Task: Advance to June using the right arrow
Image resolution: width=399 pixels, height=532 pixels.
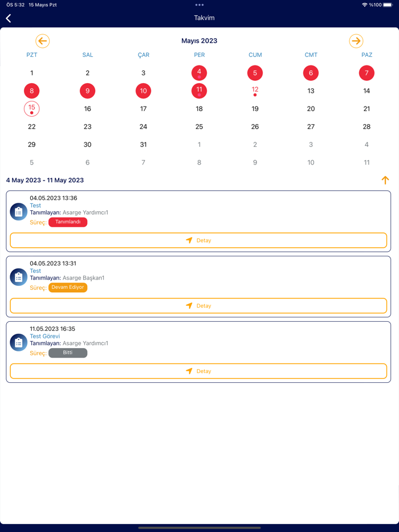Action: click(x=356, y=41)
